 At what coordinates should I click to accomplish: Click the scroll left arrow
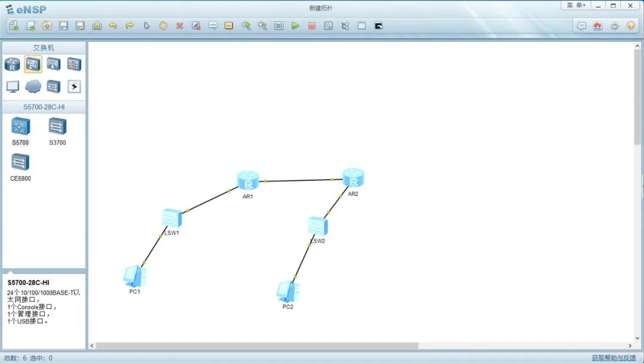click(92, 346)
